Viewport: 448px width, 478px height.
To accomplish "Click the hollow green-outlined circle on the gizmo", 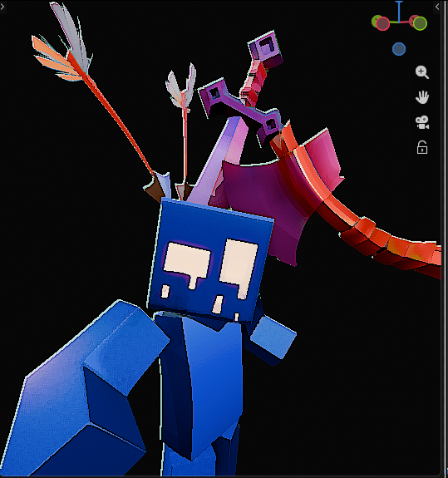I will pyautogui.click(x=420, y=23).
